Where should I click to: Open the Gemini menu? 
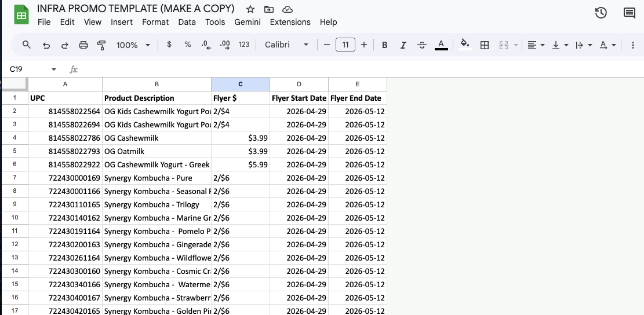tap(248, 22)
